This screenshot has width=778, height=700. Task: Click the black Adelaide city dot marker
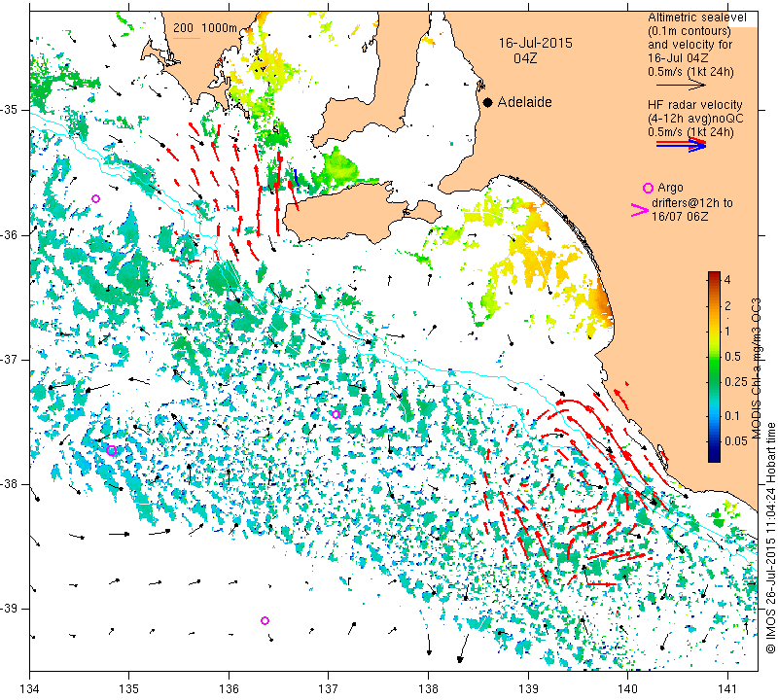(488, 102)
